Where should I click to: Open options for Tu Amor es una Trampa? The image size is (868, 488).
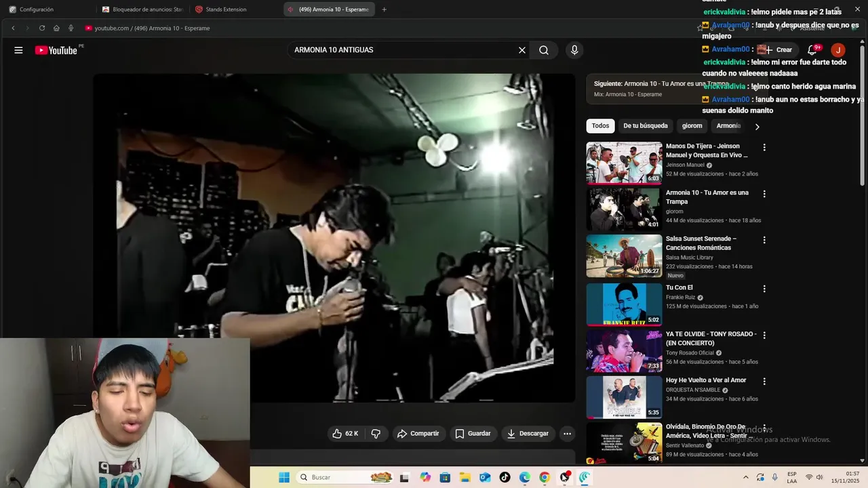pos(764,194)
